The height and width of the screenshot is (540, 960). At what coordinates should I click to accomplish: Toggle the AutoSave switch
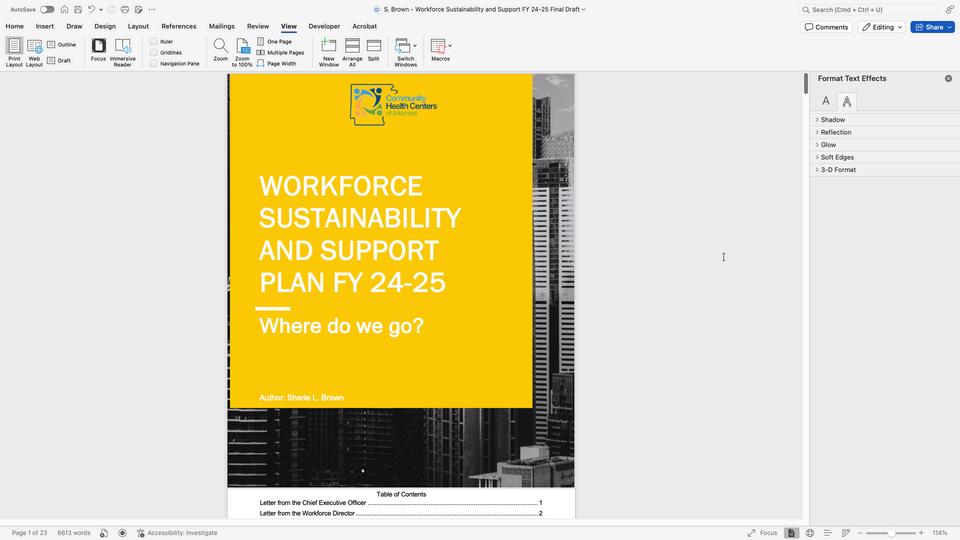coord(47,9)
